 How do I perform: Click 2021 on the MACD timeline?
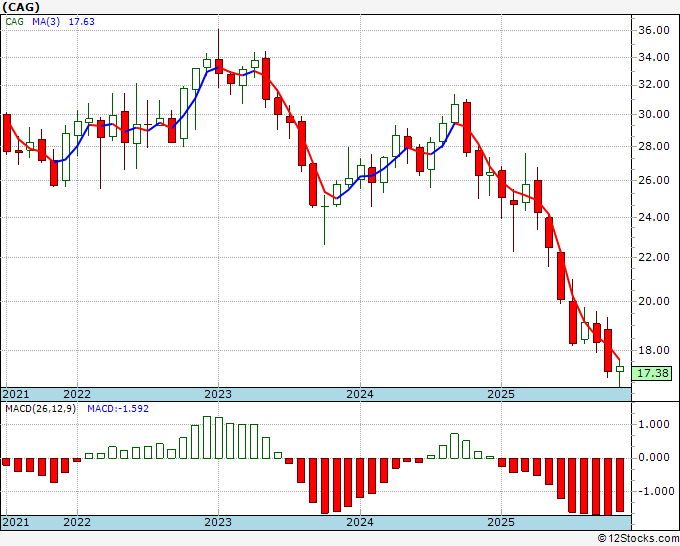(x=16, y=522)
